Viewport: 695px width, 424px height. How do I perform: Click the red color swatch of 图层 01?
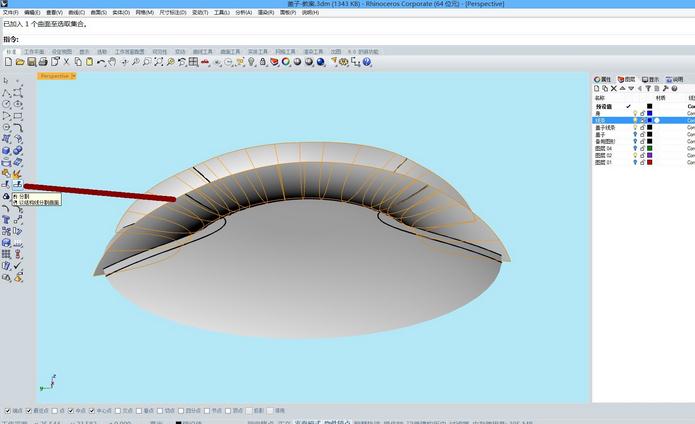[x=649, y=162]
